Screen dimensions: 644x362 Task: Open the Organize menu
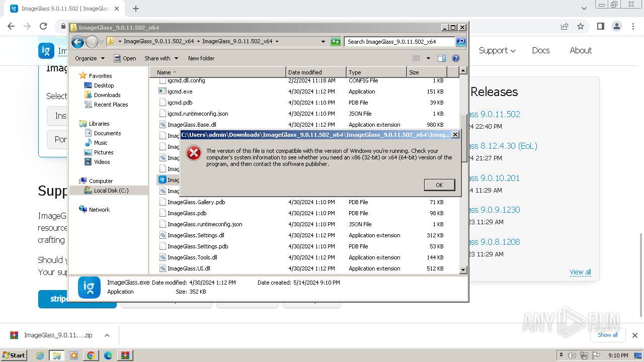[90, 58]
